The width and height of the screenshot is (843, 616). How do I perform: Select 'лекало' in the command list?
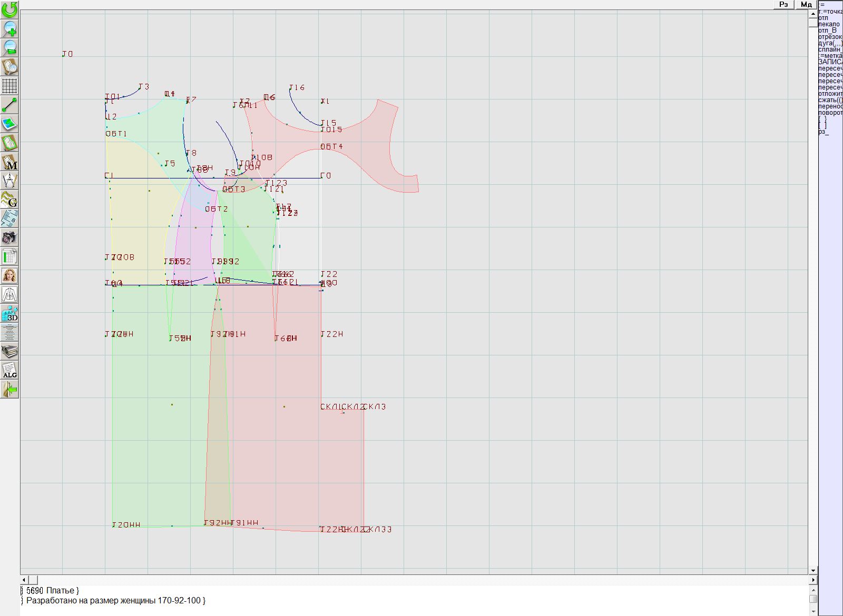829,24
